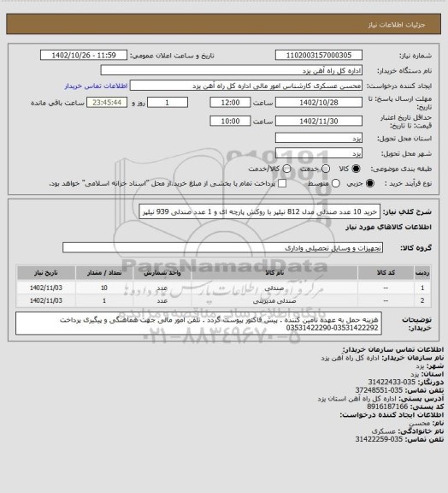This screenshot has width=448, height=493.
Task: Click the quantity cell showing 10
Action: pyautogui.click(x=104, y=288)
